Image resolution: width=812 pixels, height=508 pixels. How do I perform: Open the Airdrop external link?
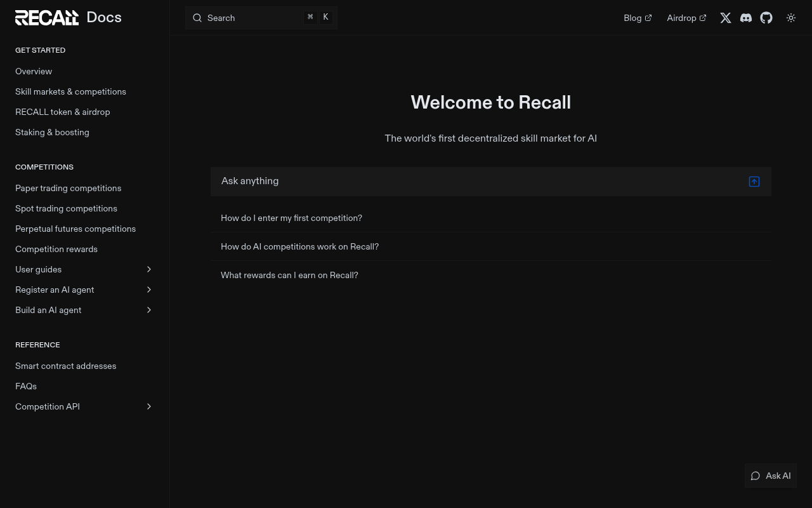coord(686,18)
